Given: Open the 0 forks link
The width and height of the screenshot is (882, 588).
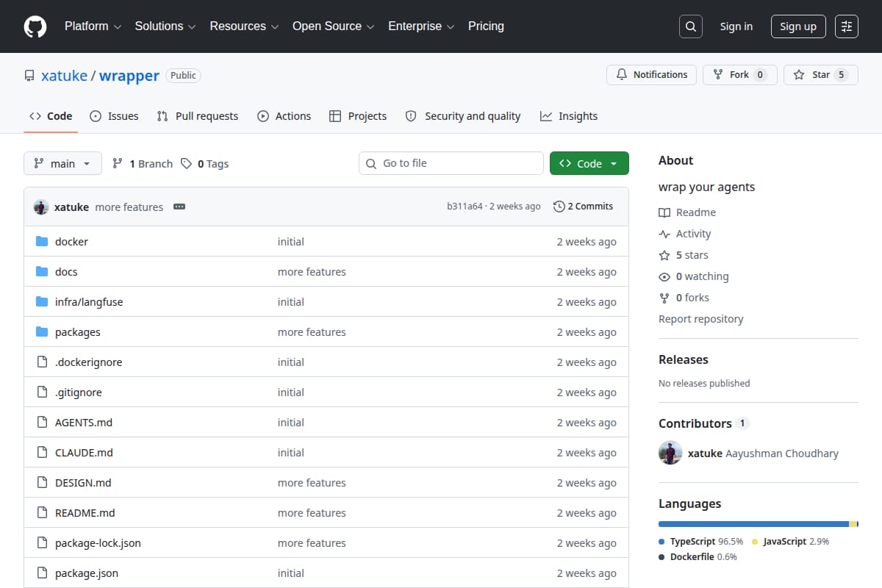Looking at the screenshot, I should [684, 298].
